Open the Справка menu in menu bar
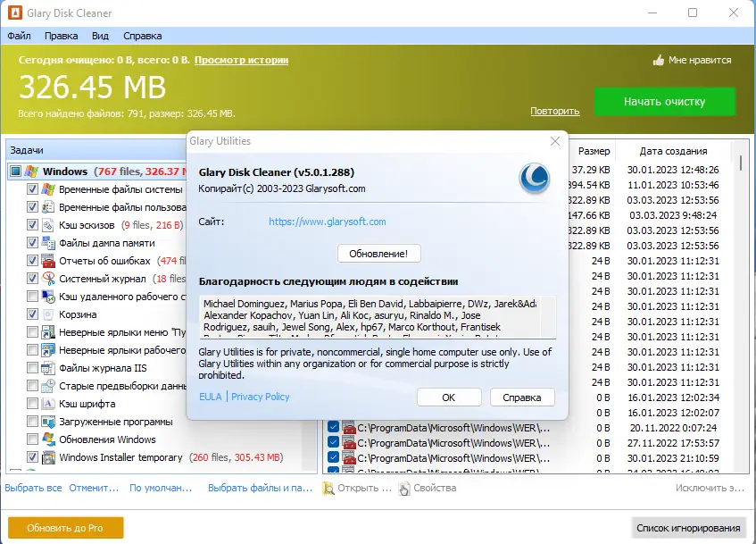 [142, 36]
